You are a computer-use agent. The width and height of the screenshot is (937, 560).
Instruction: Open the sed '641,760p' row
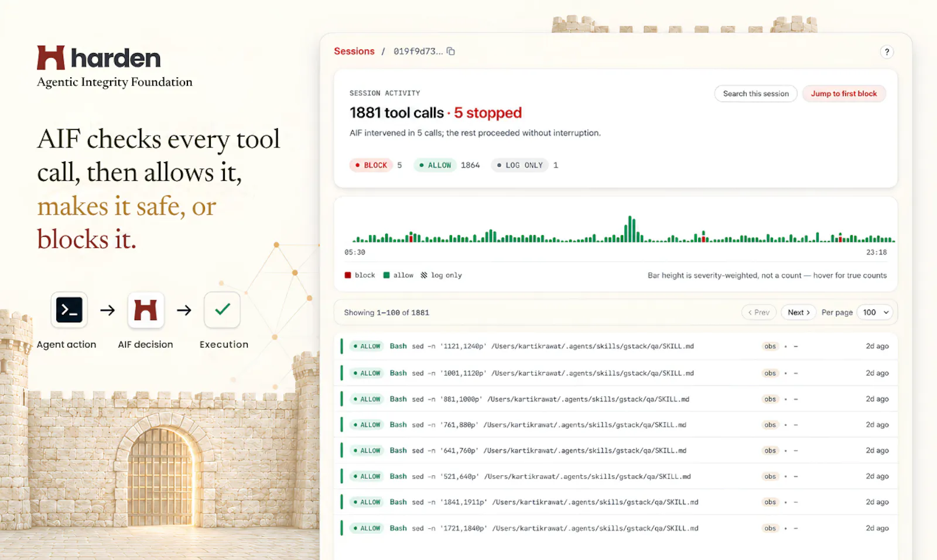(x=615, y=451)
